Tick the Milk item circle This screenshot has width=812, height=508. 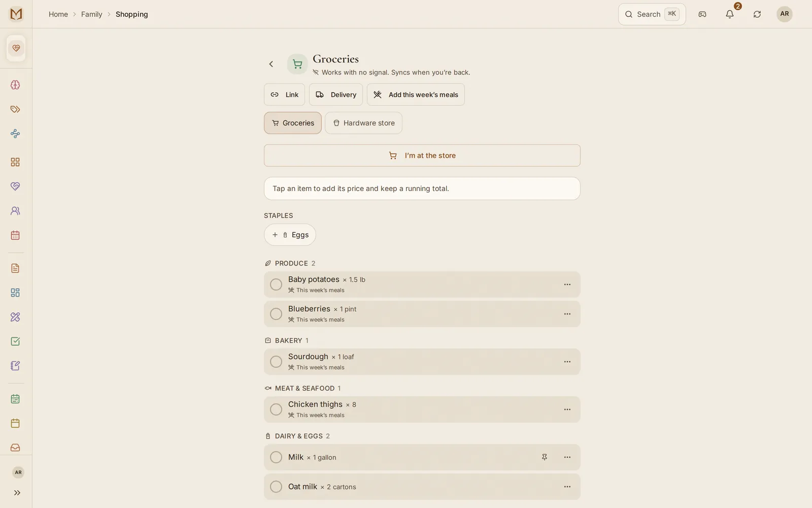tap(276, 457)
